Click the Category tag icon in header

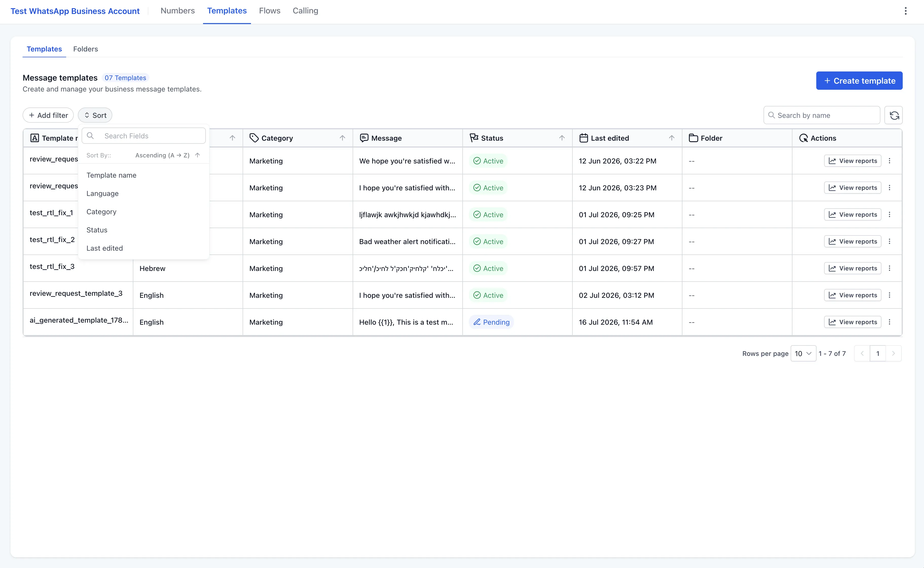(254, 138)
